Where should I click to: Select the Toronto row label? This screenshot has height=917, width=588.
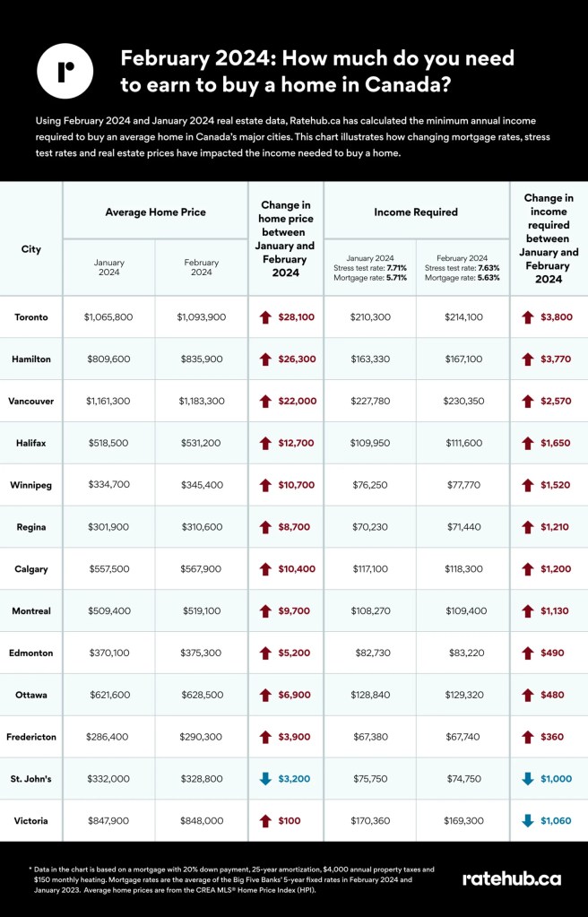(x=31, y=316)
